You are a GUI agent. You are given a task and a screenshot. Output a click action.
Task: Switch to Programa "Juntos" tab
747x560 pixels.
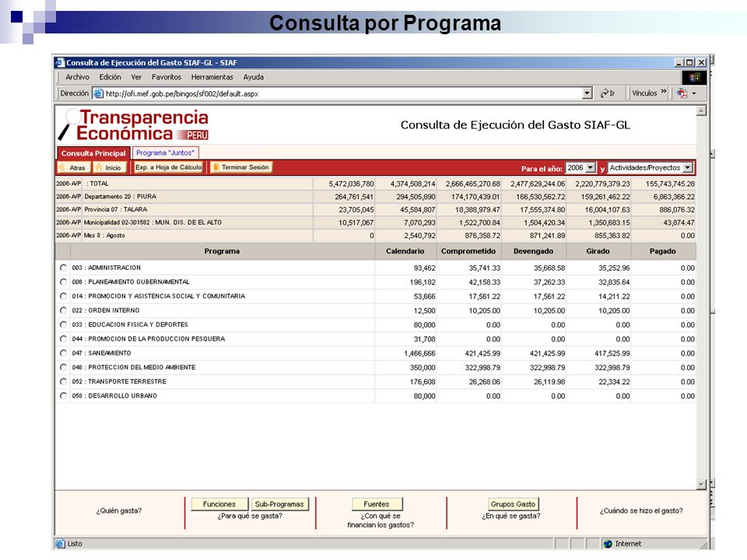[x=165, y=153]
